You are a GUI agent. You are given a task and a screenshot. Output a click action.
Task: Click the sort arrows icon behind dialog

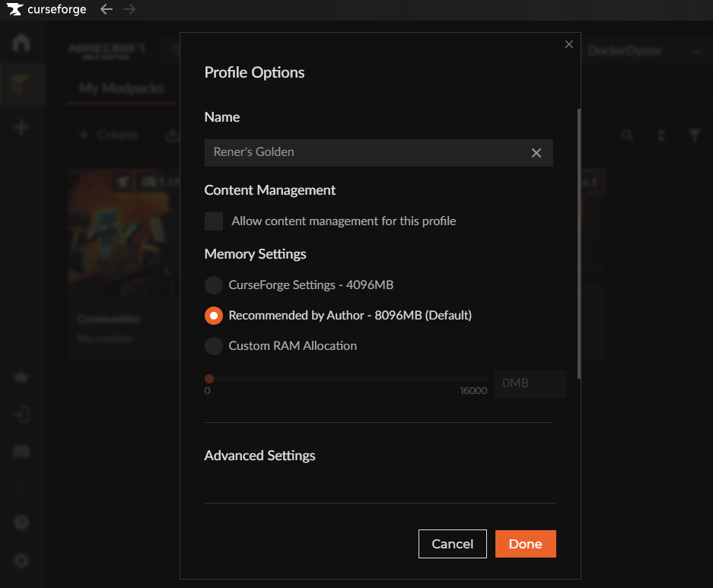[661, 135]
